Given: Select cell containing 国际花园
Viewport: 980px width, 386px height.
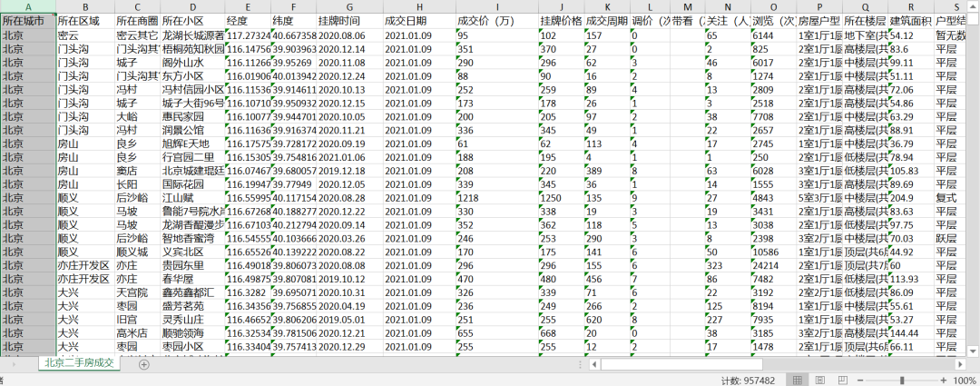Looking at the screenshot, I should point(192,185).
